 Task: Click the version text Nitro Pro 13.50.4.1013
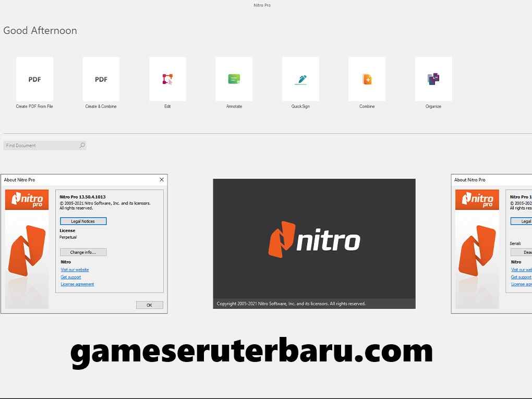tap(82, 197)
